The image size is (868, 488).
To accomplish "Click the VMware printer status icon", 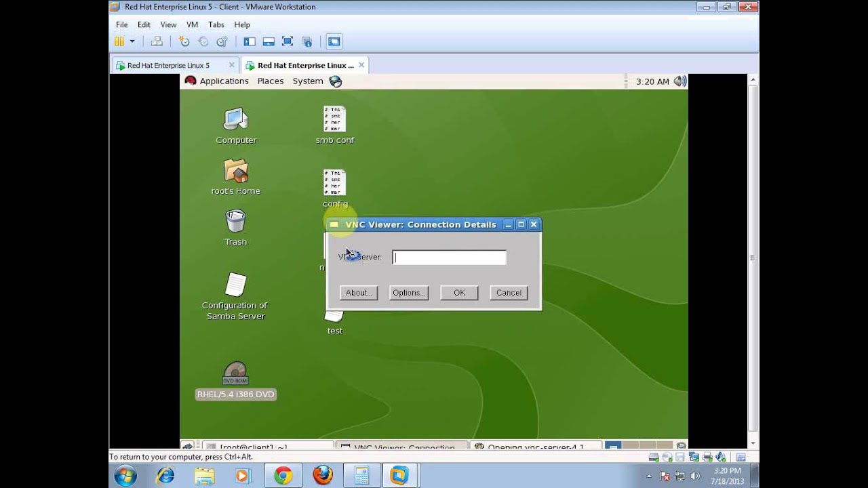I will coord(707,457).
